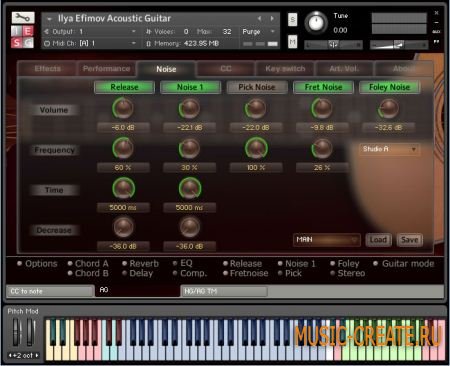Toggle the Guitar mode indicator
The height and width of the screenshot is (366, 450).
[376, 263]
